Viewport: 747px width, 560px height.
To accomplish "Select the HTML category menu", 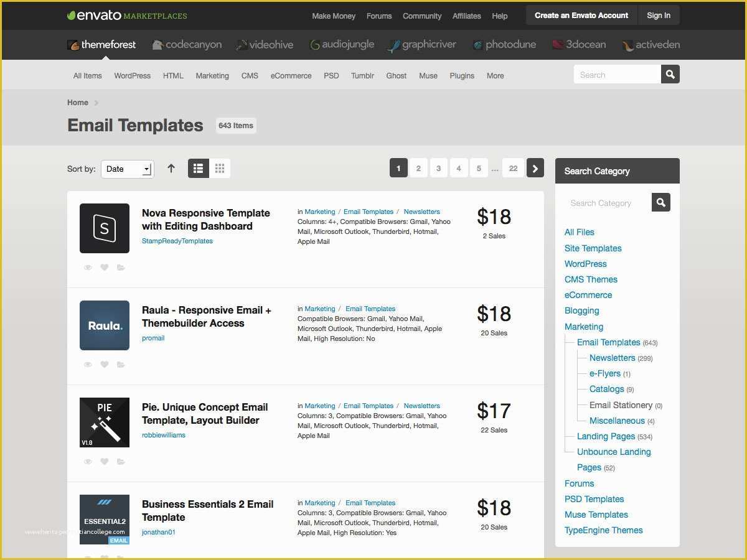I will point(173,76).
